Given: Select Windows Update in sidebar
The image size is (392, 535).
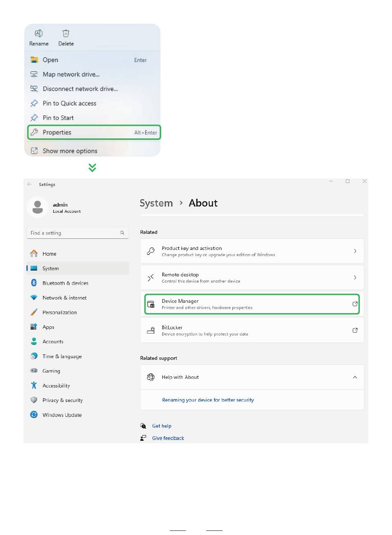Looking at the screenshot, I should (x=62, y=415).
